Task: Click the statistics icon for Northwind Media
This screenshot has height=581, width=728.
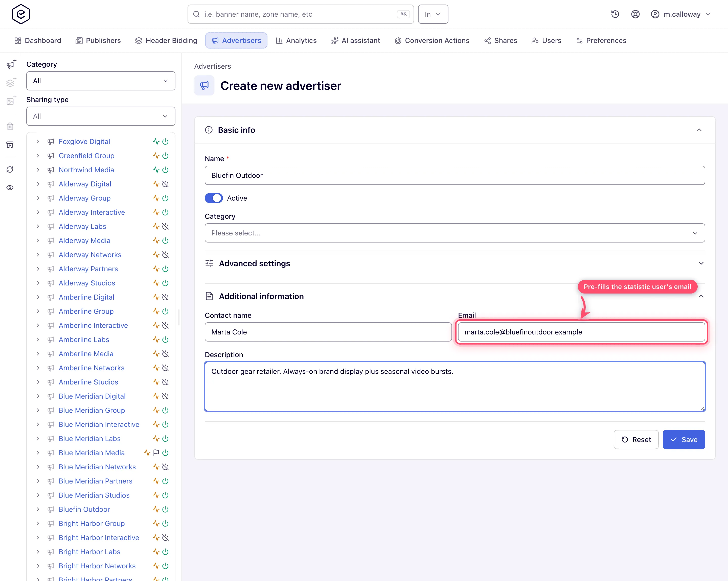Action: (x=156, y=170)
